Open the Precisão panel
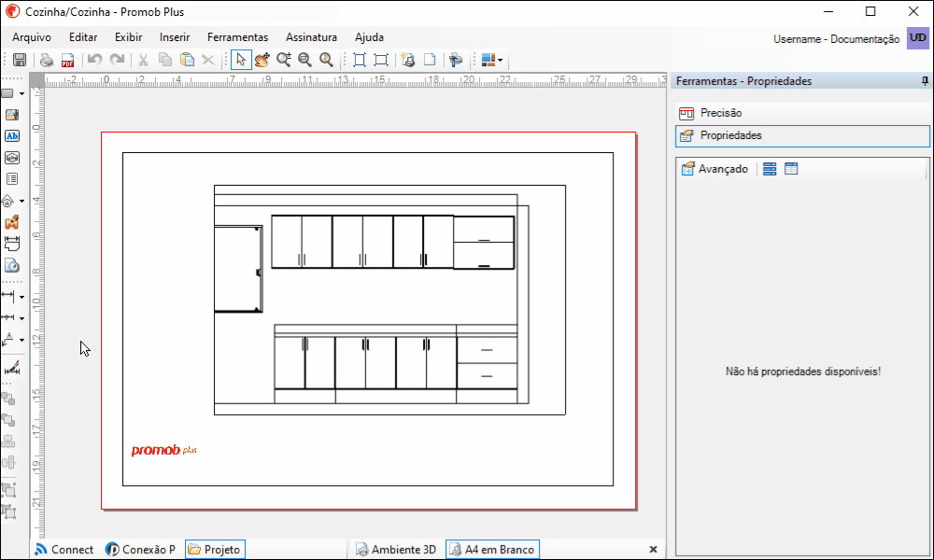This screenshot has height=560, width=934. coord(802,113)
